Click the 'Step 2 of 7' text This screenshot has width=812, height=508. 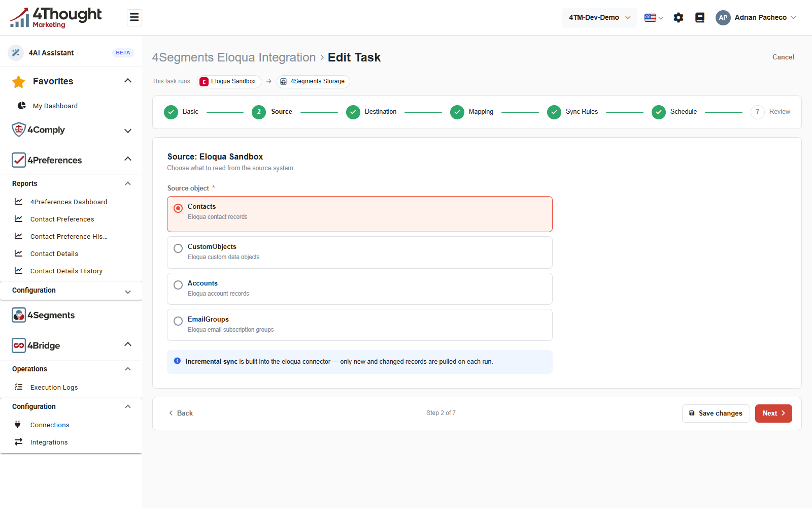(x=441, y=413)
